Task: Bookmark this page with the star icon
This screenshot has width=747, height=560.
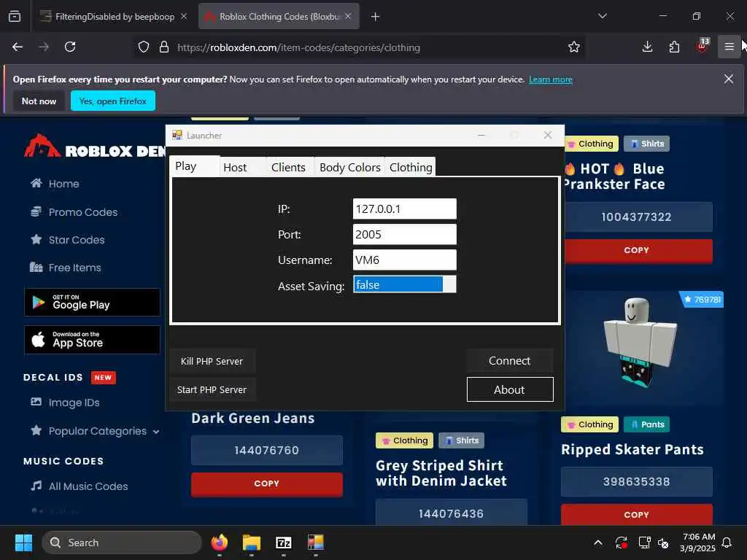Action: [x=574, y=47]
